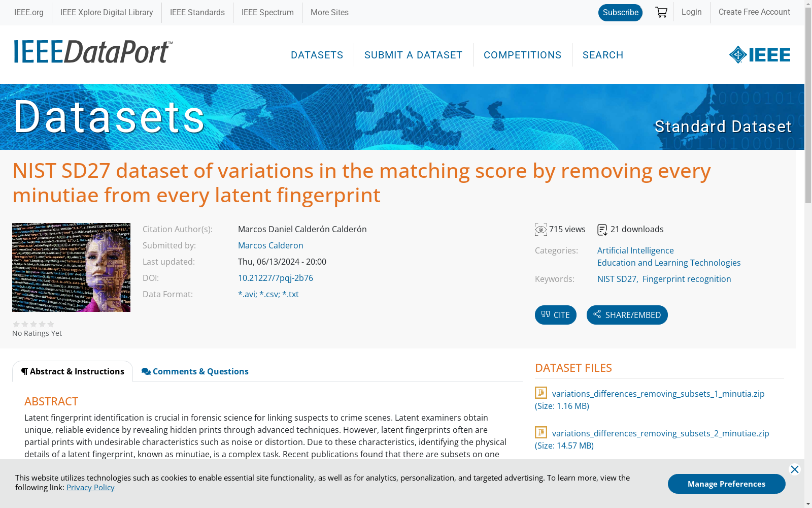Click the IEEE DataPort logo

click(93, 52)
